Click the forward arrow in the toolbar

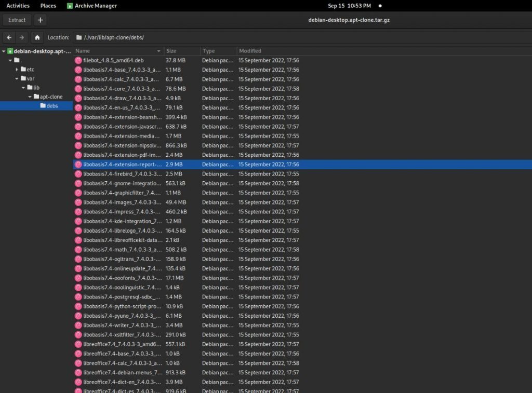coord(21,37)
